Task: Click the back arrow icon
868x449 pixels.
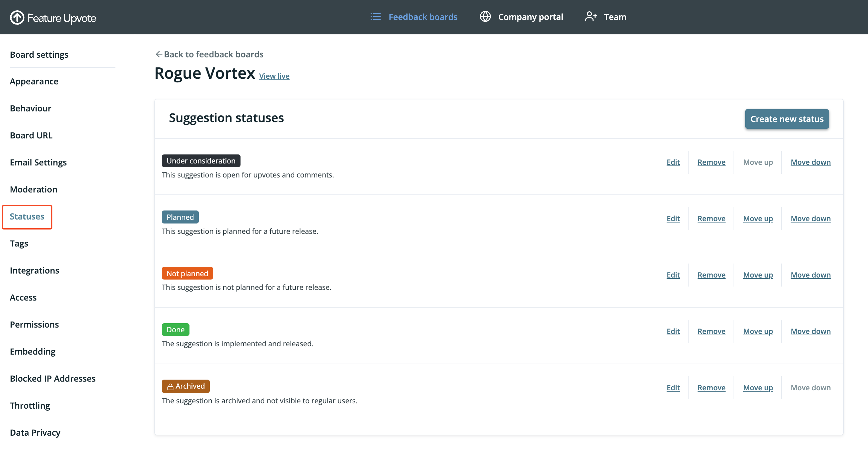Action: tap(159, 54)
